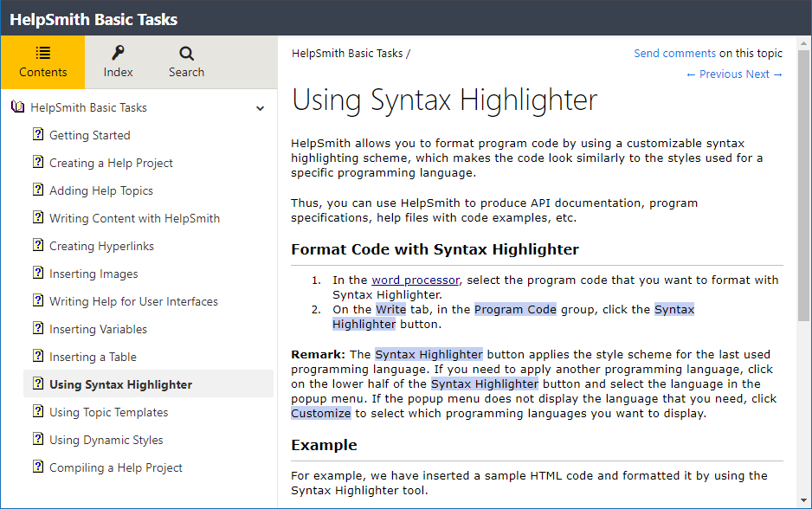
Task: Click the highlighted Write tab term
Action: point(391,310)
